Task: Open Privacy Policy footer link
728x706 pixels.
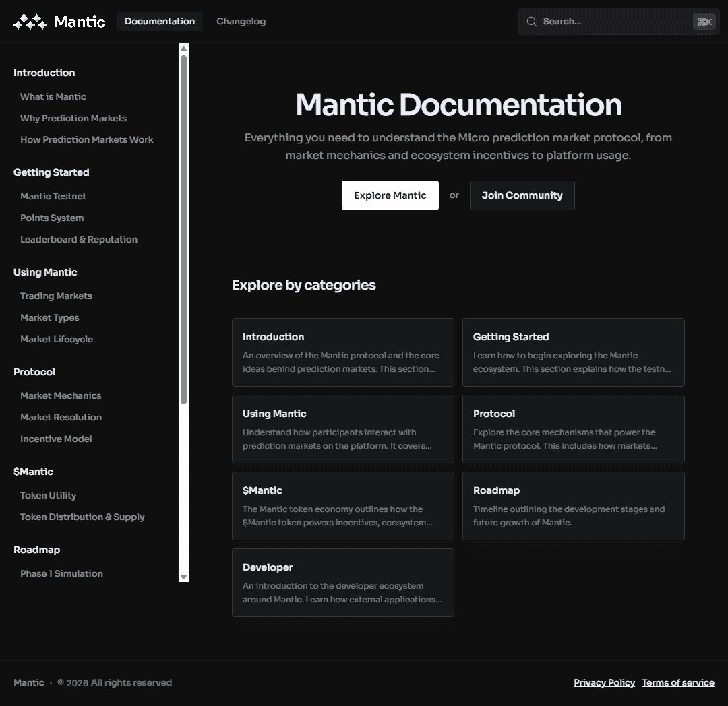Action: coord(604,683)
